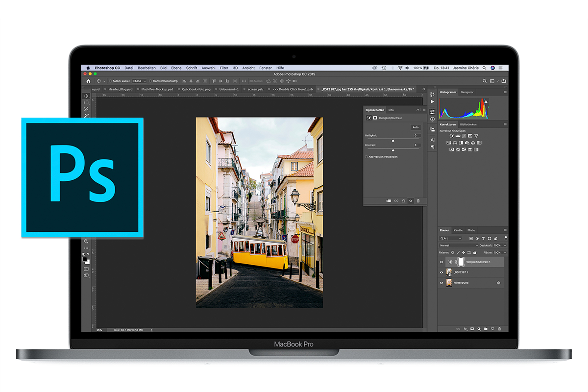Switch to the Kanäle tab
This screenshot has width=588, height=392.
(x=458, y=230)
